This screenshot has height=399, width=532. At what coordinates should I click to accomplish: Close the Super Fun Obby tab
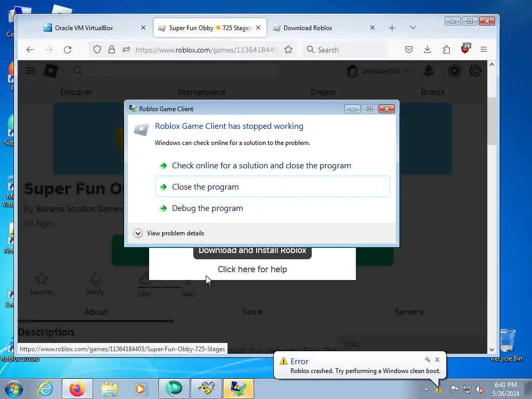coord(258,28)
